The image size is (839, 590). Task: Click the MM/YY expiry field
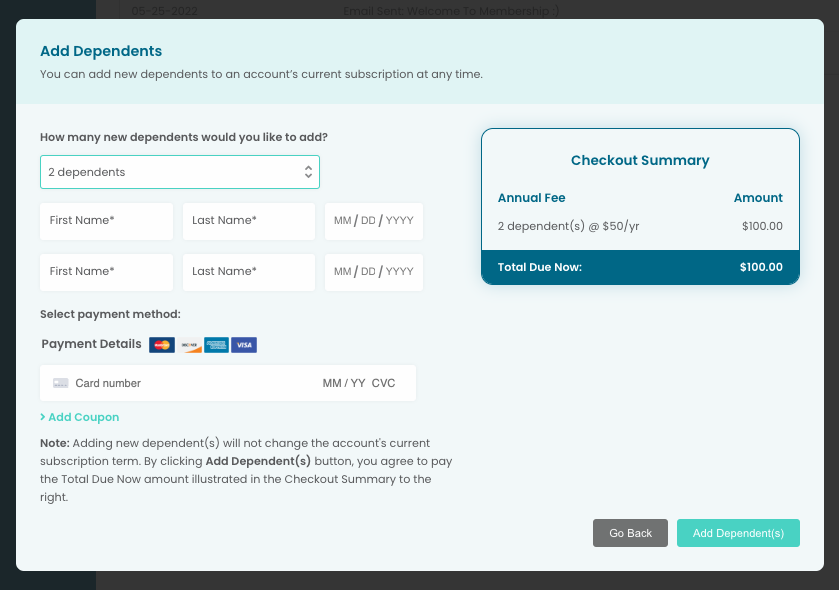tap(343, 382)
